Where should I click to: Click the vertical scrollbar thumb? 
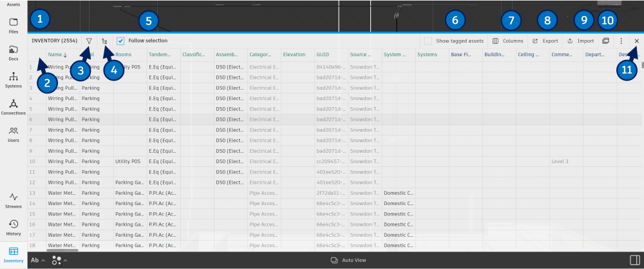tap(642, 65)
